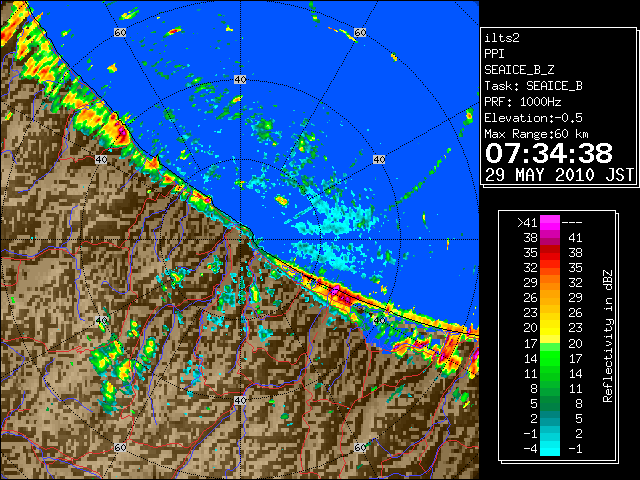Click the '>41' legend label

pyautogui.click(x=527, y=223)
